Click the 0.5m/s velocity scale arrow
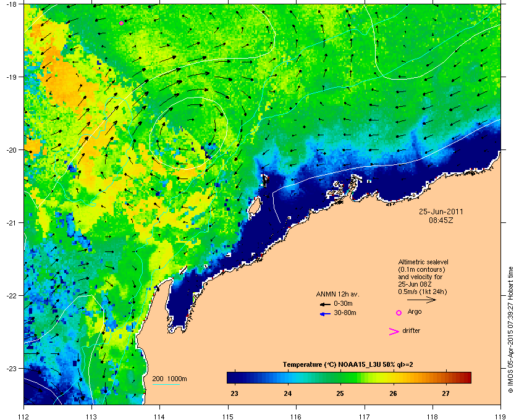This screenshot has width=519, height=420. click(x=421, y=300)
